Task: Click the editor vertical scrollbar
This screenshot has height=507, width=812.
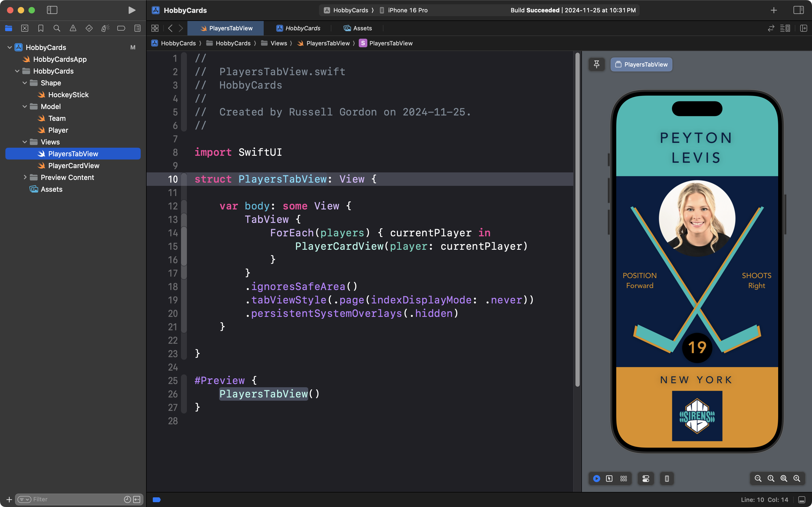Action: [577, 219]
